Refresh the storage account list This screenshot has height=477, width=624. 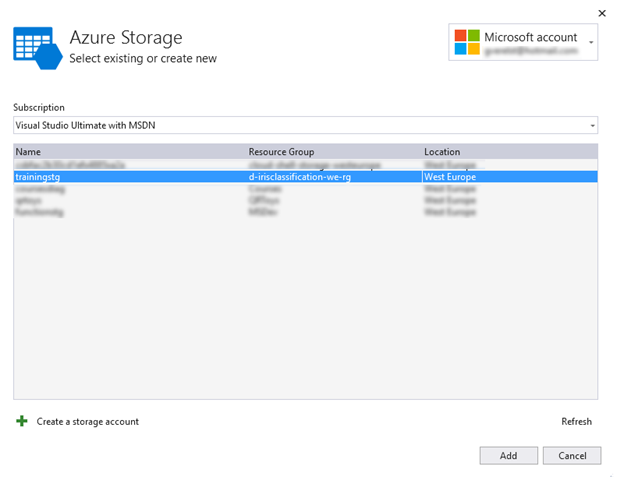576,421
